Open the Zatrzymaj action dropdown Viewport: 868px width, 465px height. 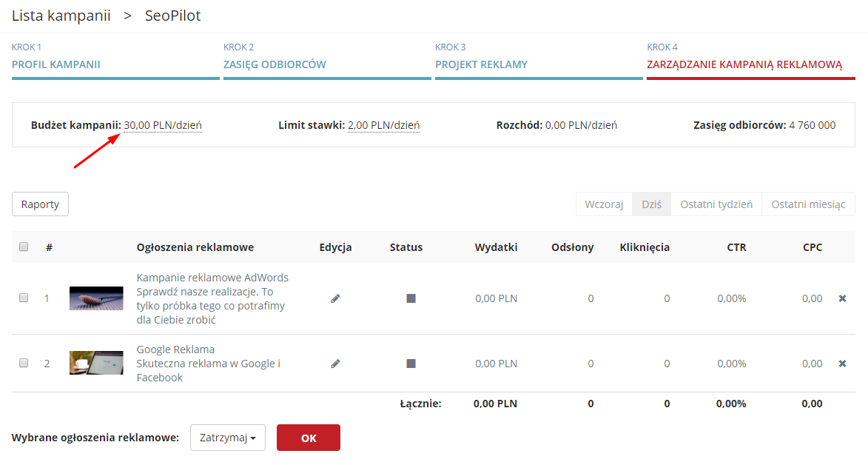228,438
